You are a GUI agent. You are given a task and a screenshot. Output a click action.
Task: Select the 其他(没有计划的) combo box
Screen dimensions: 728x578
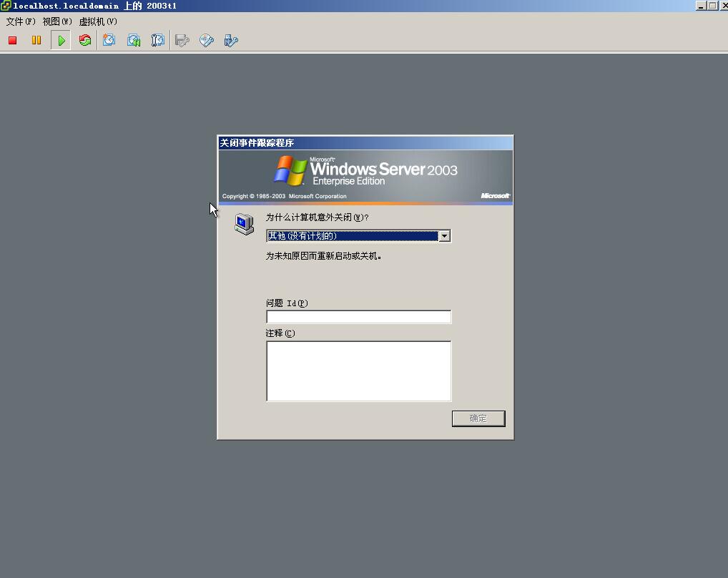pos(358,236)
